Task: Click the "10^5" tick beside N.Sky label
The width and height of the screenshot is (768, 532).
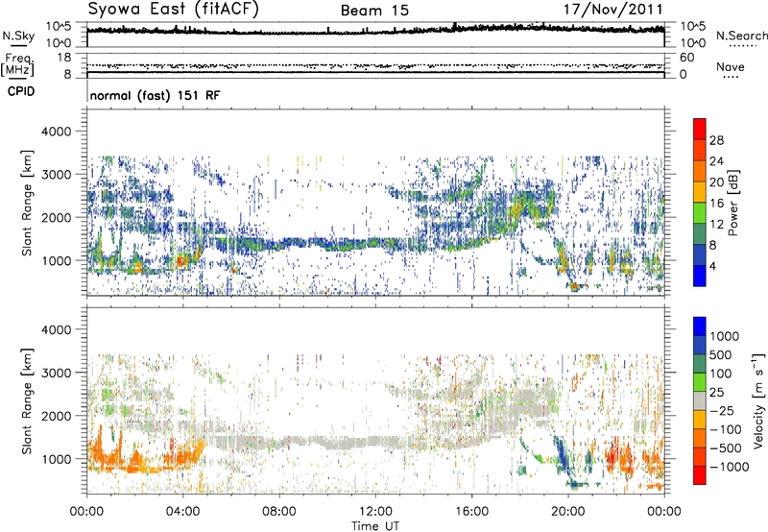Action: point(59,27)
